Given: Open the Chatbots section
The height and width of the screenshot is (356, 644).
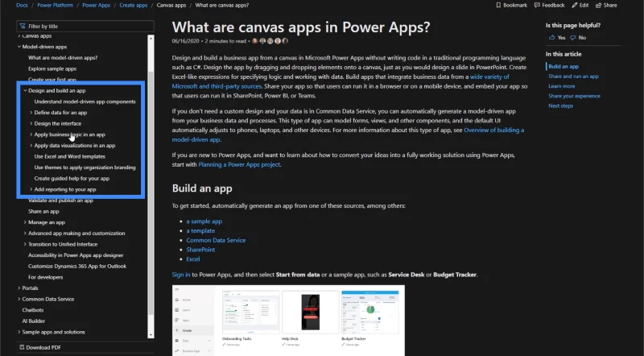Looking at the screenshot, I should pyautogui.click(x=33, y=310).
